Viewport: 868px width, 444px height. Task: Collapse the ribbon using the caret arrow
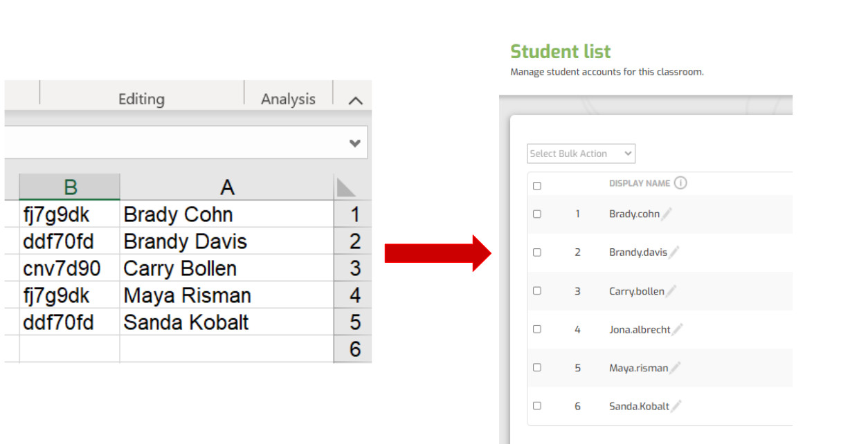click(355, 100)
